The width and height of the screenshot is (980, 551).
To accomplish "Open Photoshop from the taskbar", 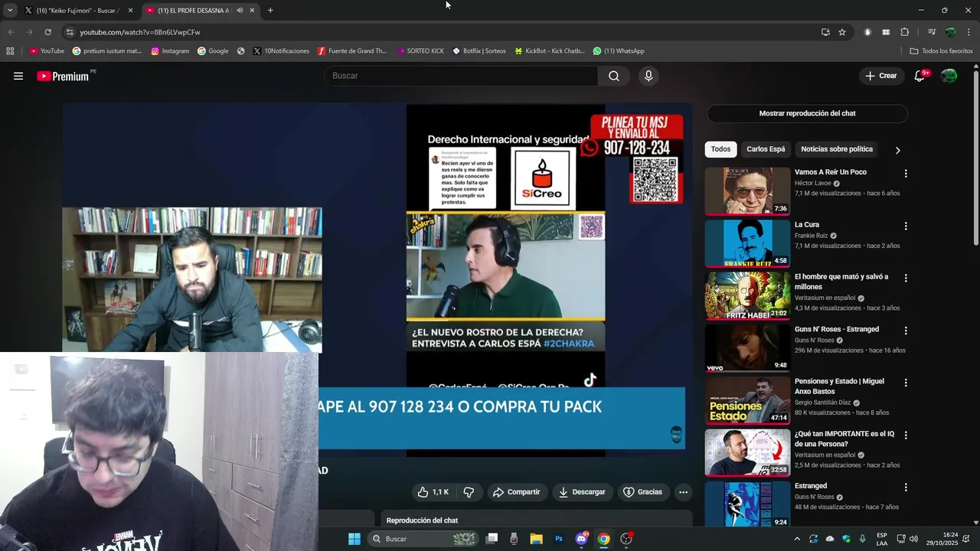I will coord(559,539).
